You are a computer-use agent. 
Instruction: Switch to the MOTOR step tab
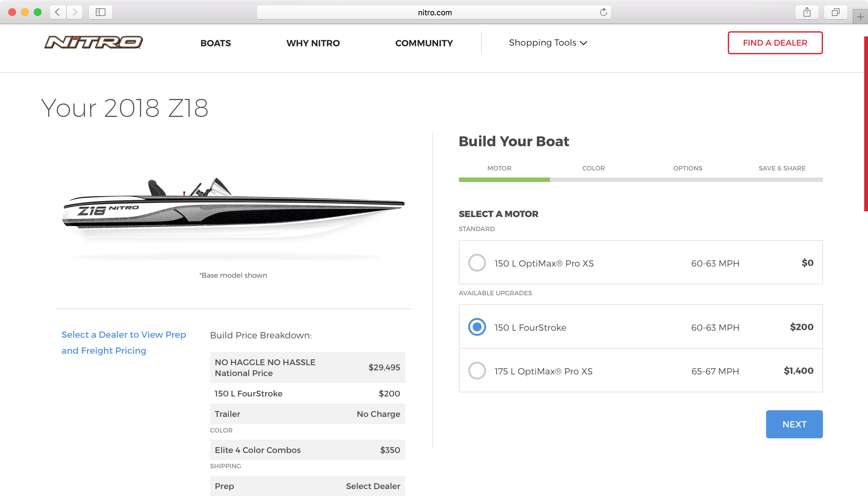pyautogui.click(x=499, y=168)
